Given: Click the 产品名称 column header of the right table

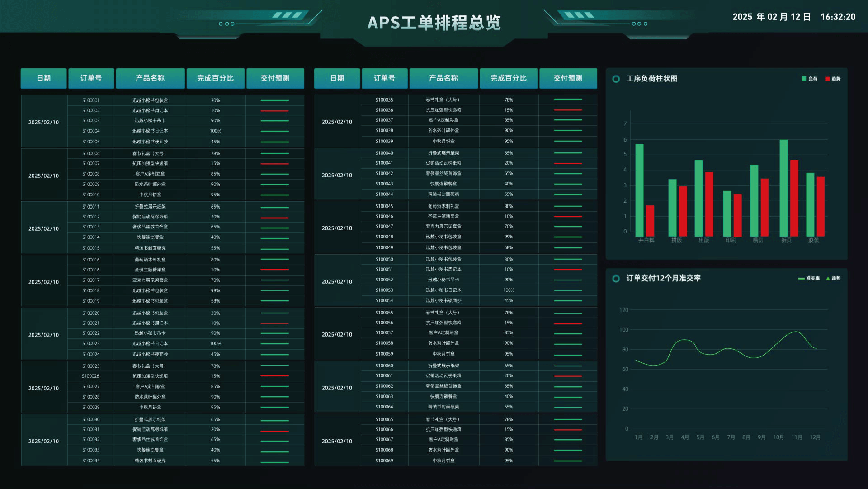Looking at the screenshot, I should coord(443,78).
